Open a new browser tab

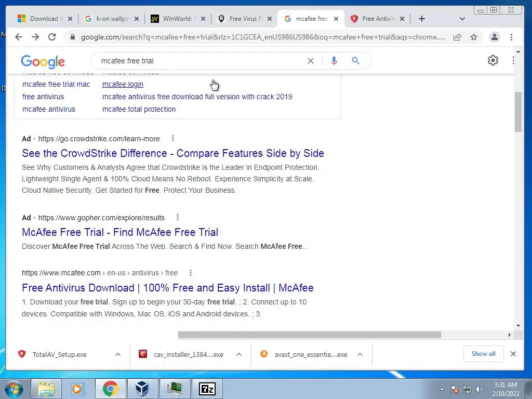pos(422,19)
